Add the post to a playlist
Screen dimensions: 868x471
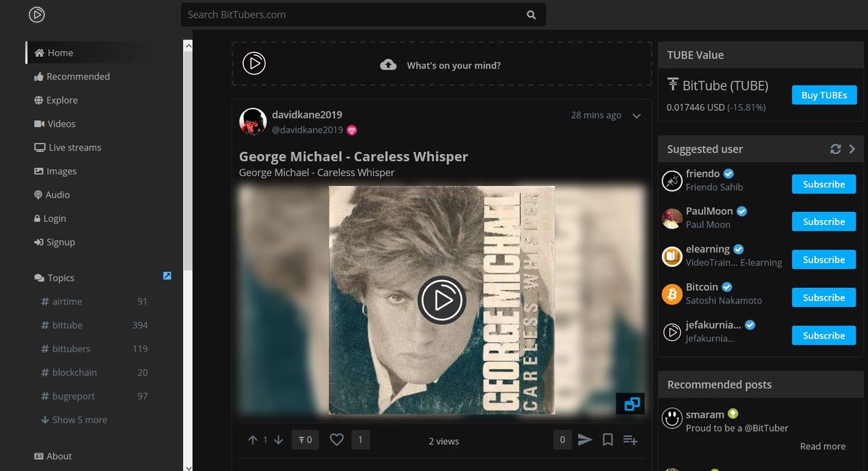pos(629,440)
